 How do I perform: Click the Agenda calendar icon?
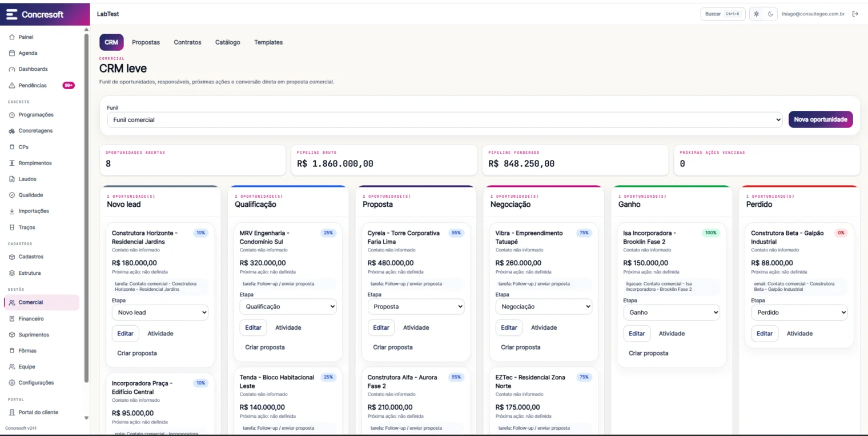click(12, 53)
